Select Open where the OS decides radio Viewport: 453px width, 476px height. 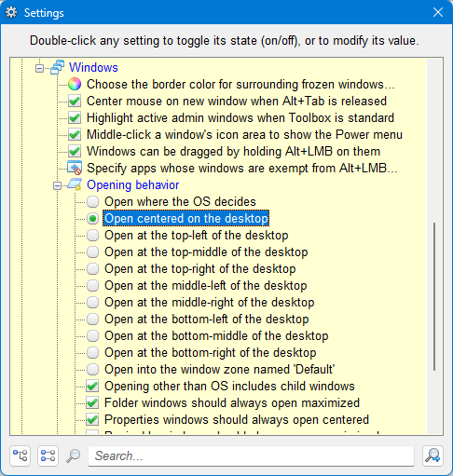92,202
